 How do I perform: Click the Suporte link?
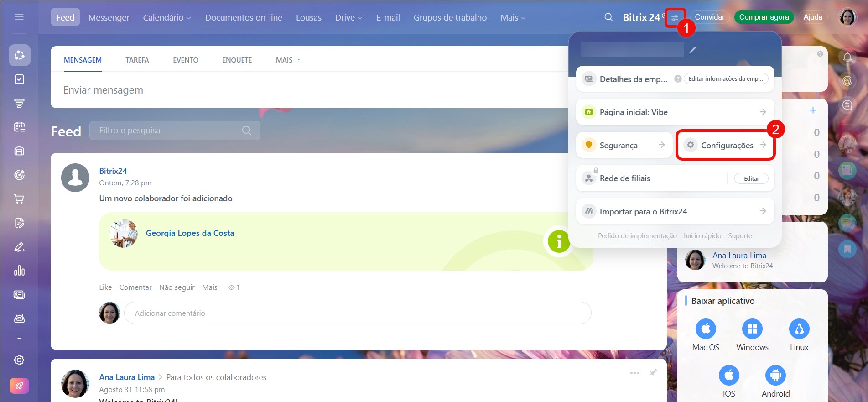[740, 236]
